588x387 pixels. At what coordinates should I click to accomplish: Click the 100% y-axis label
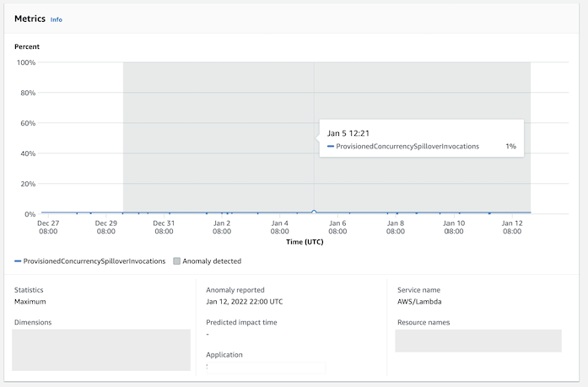[x=26, y=62]
